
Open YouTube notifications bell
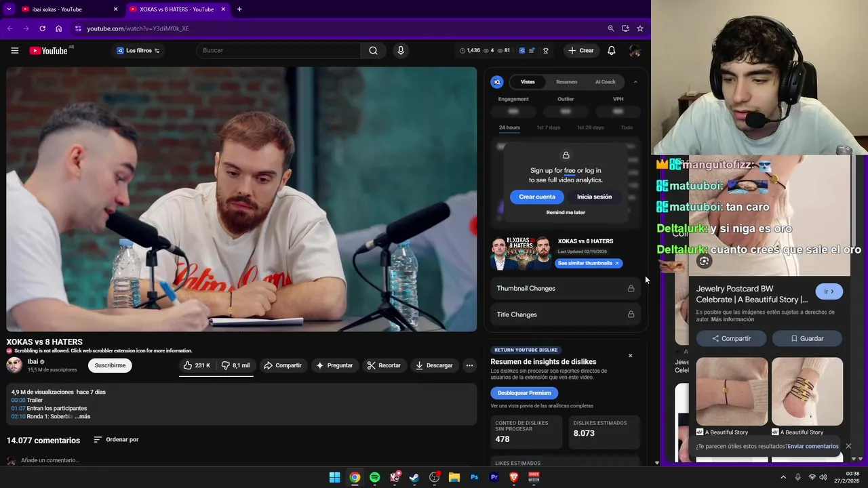tap(612, 50)
